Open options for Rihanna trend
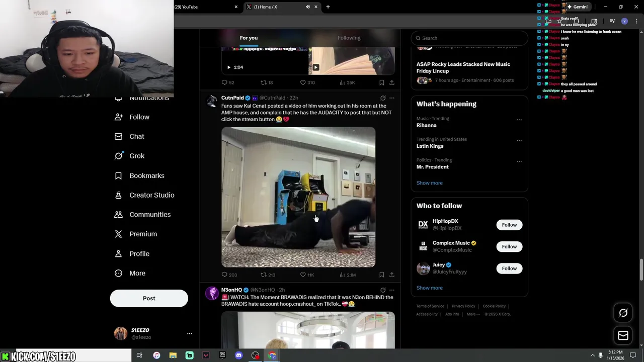 click(519, 120)
